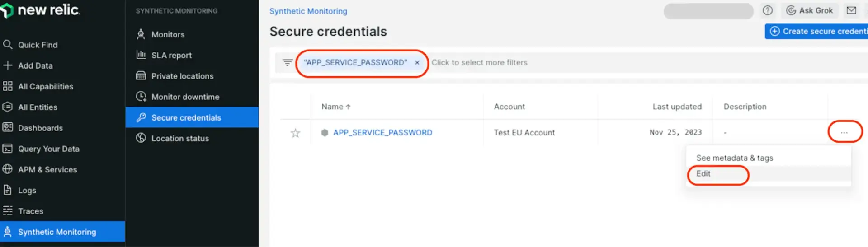The width and height of the screenshot is (868, 247).
Task: Open the help question mark icon
Action: (768, 10)
